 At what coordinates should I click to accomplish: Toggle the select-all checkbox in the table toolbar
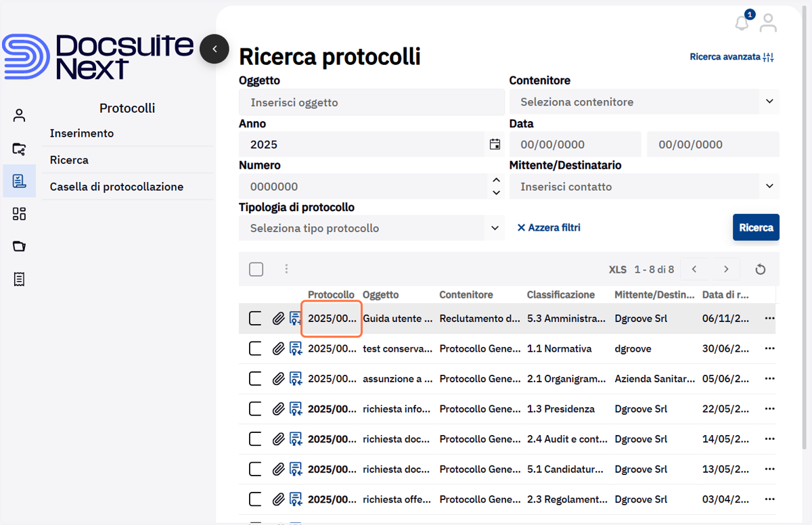click(256, 269)
